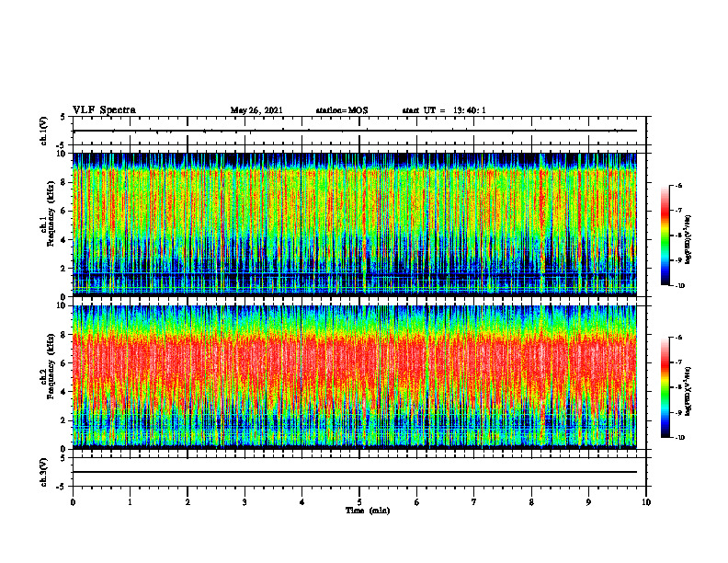This screenshot has width=728, height=563.
Task: Click the ch.2 spectrogram panel
Action: (x=355, y=377)
